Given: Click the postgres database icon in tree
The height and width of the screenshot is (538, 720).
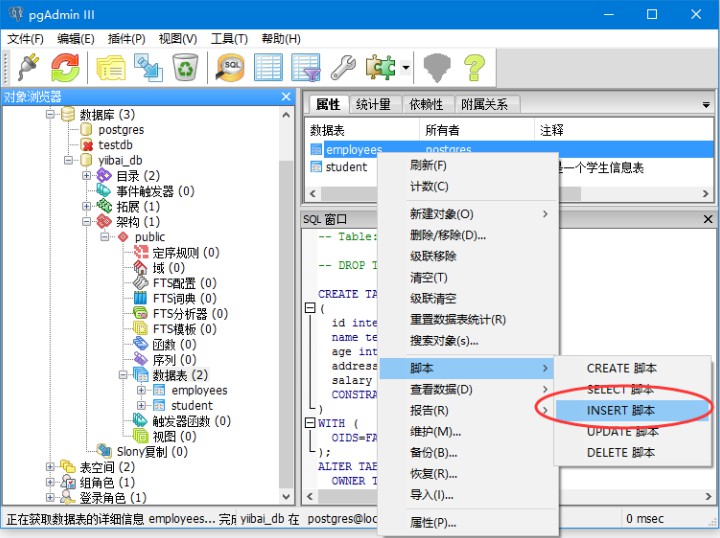Looking at the screenshot, I should click(86, 129).
